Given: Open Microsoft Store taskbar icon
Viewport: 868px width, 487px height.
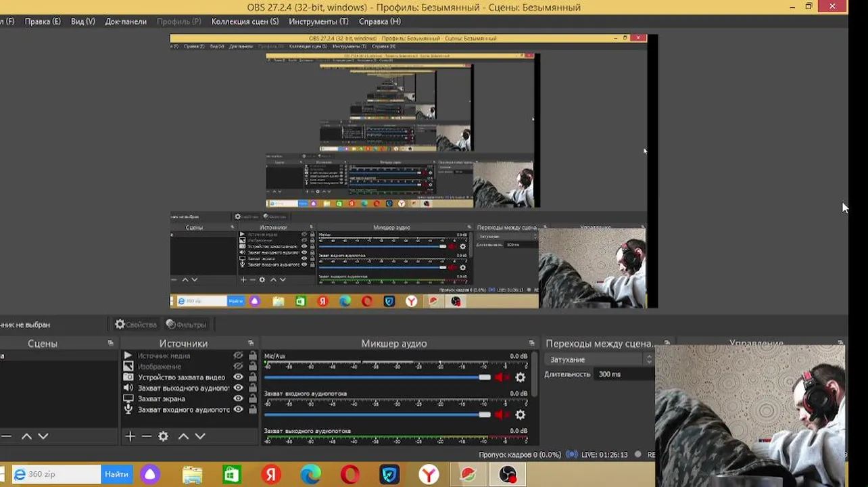Looking at the screenshot, I should click(x=232, y=475).
